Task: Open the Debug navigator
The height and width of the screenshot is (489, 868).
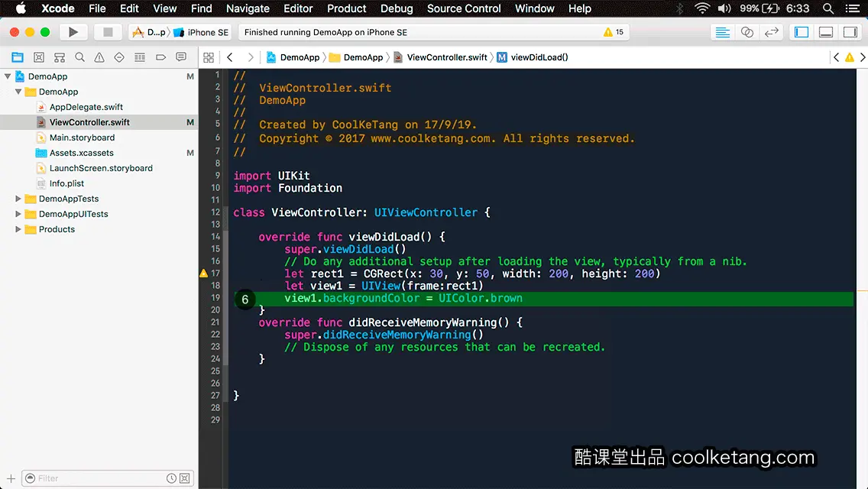Action: coord(140,57)
